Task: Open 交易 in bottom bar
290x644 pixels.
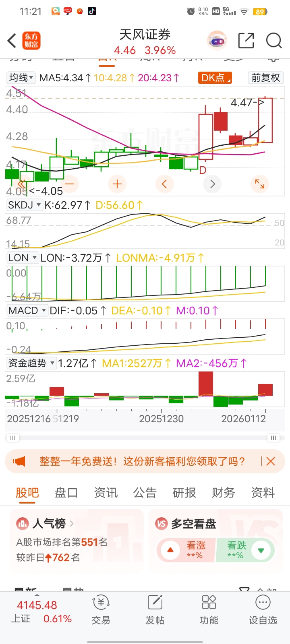Action: point(101,610)
